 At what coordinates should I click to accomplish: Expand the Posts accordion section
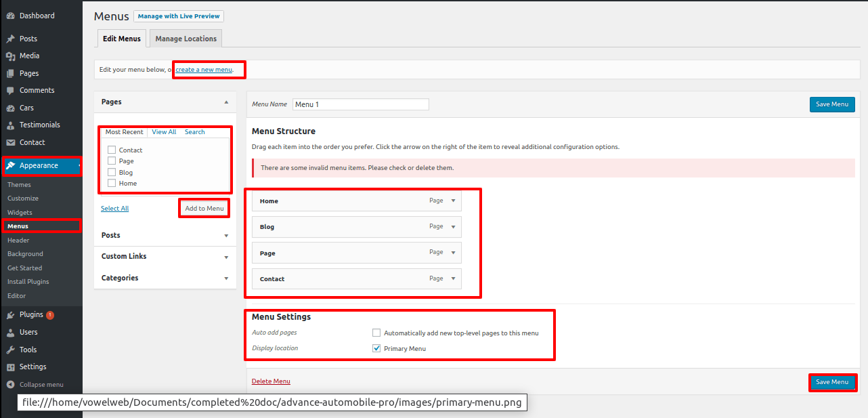pos(226,236)
